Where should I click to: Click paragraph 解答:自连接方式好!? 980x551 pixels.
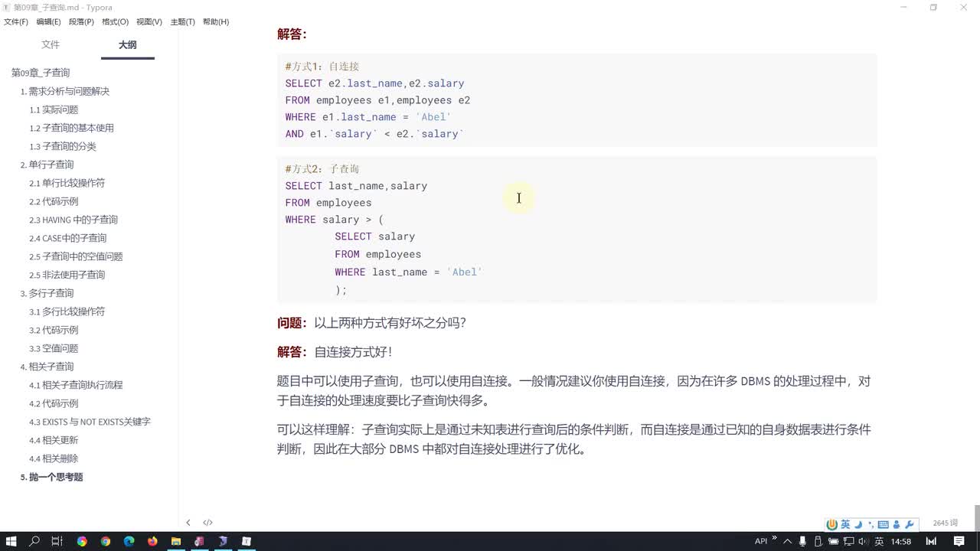point(335,352)
